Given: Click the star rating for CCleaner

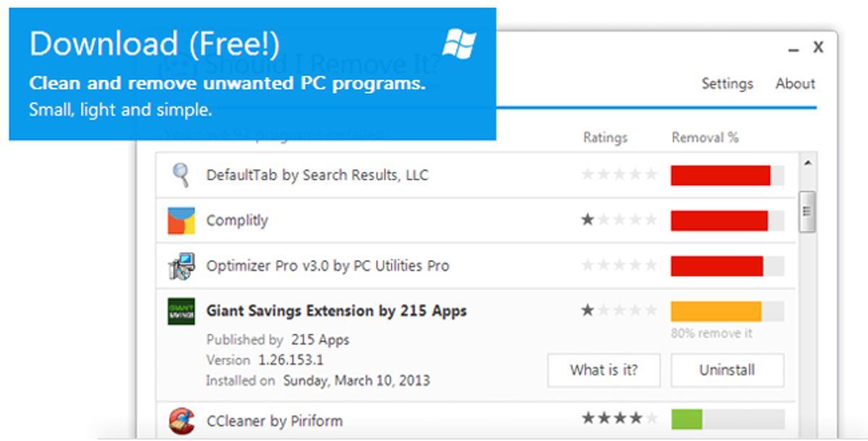Looking at the screenshot, I should [x=619, y=419].
